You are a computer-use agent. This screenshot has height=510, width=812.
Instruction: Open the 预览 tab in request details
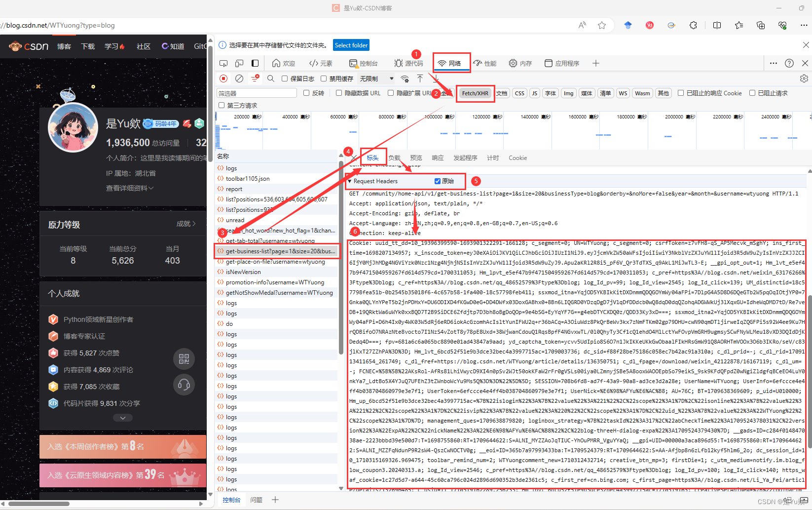click(416, 158)
